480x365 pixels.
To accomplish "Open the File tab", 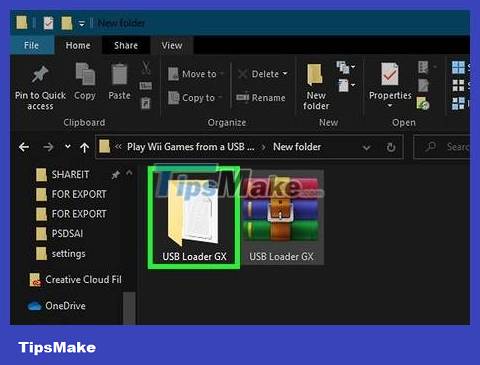I will click(x=32, y=45).
